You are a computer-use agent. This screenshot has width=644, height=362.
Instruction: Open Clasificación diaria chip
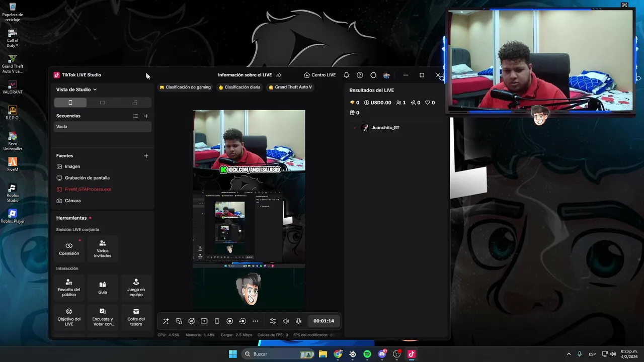tap(239, 87)
